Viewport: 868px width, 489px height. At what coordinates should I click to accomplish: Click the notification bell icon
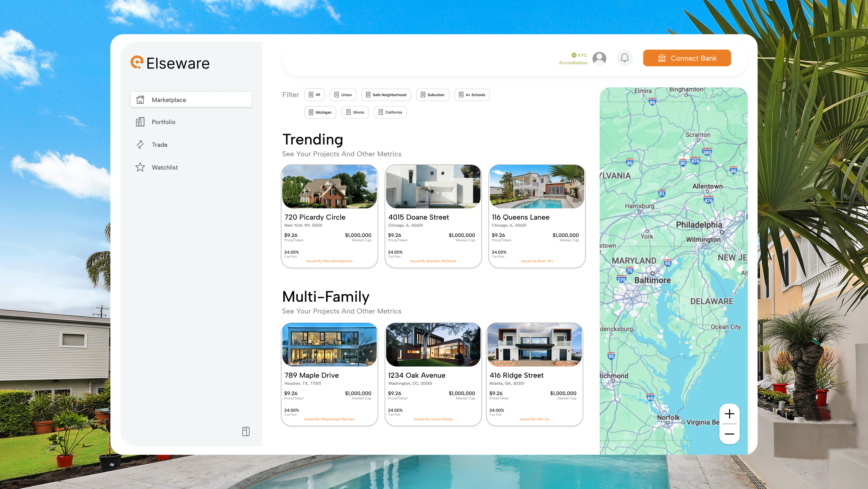point(624,58)
